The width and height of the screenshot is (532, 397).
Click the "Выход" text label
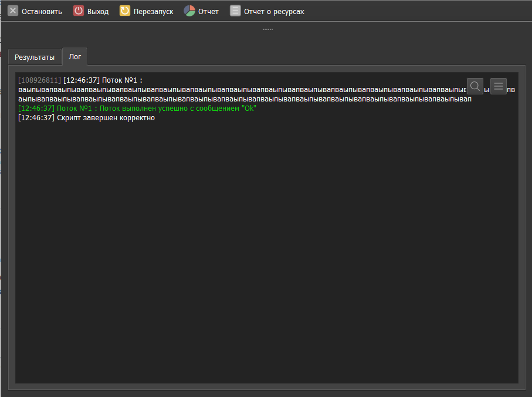pos(98,12)
